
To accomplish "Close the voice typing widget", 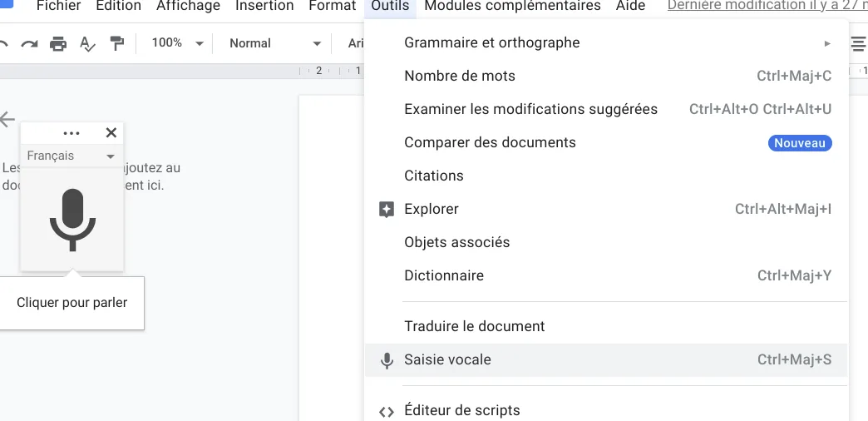I will coord(111,132).
